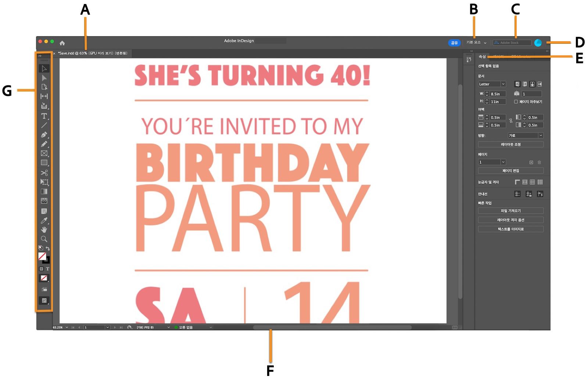
Task: Close the Save.indd document tab
Action: pos(54,54)
